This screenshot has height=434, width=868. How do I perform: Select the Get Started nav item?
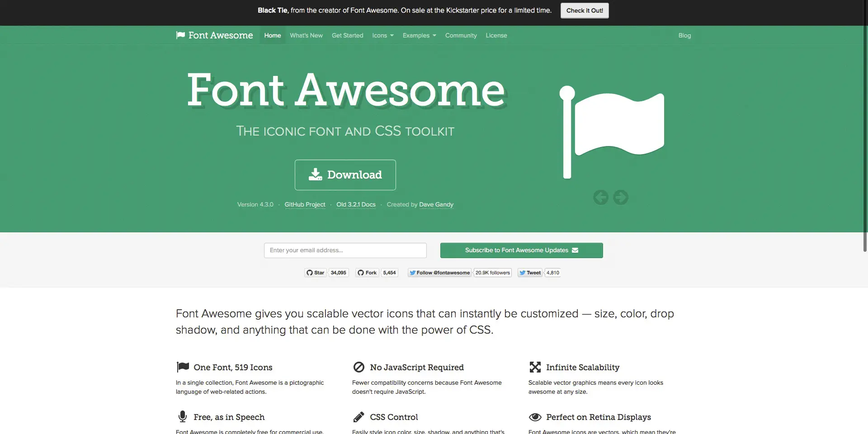tap(347, 35)
